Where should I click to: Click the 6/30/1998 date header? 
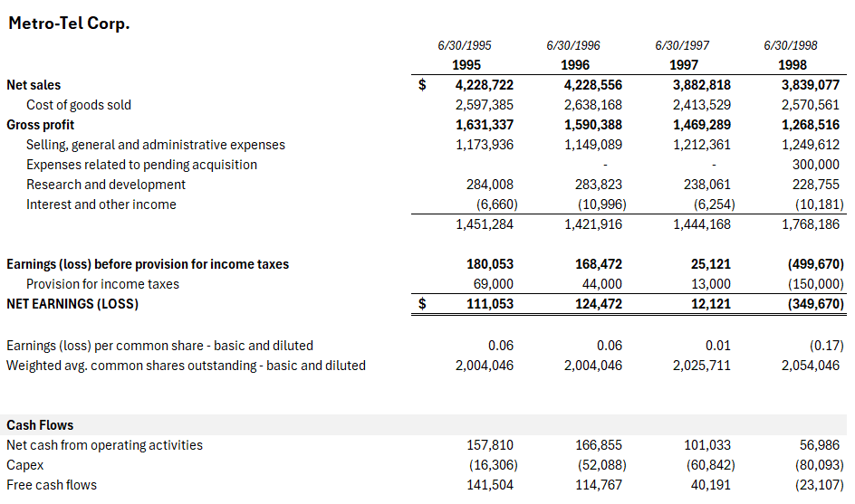tap(791, 46)
